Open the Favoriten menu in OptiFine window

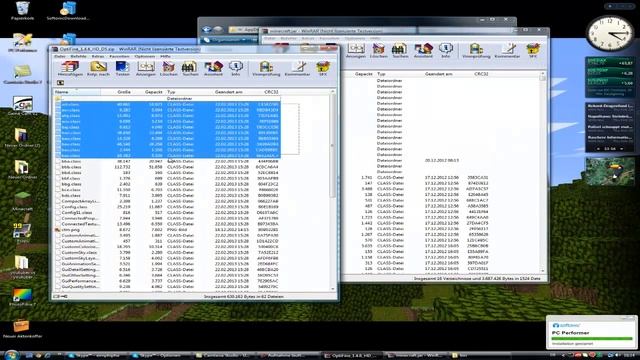point(119,56)
